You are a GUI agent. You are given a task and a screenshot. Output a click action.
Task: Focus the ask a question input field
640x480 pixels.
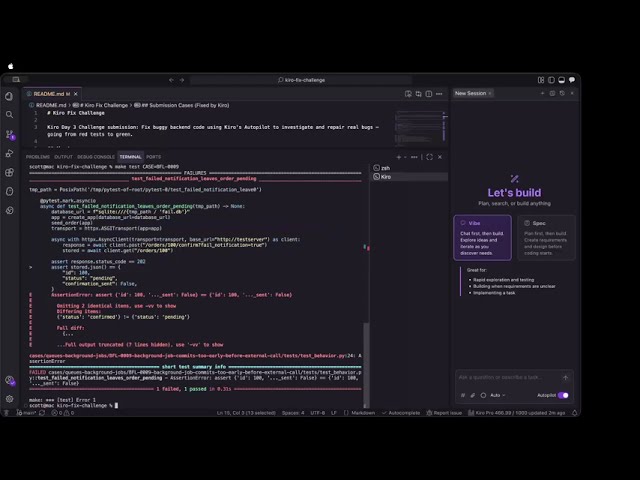pos(508,378)
